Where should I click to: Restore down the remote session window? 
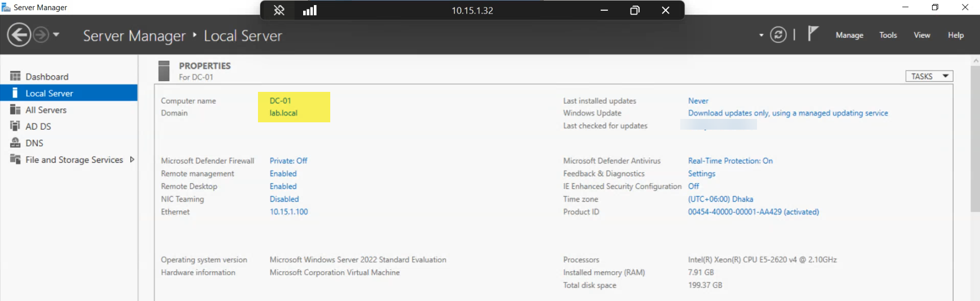click(635, 10)
